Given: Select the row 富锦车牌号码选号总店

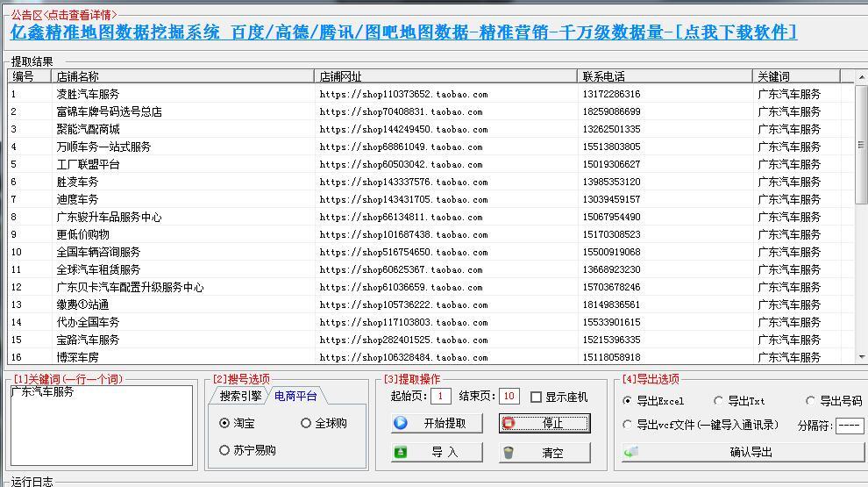Looking at the screenshot, I should 431,112.
